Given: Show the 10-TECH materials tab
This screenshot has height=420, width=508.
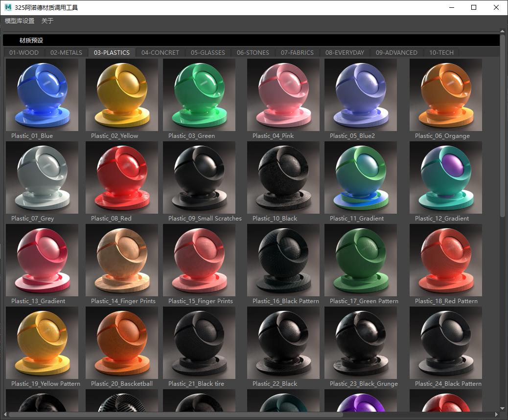Looking at the screenshot, I should tap(441, 52).
